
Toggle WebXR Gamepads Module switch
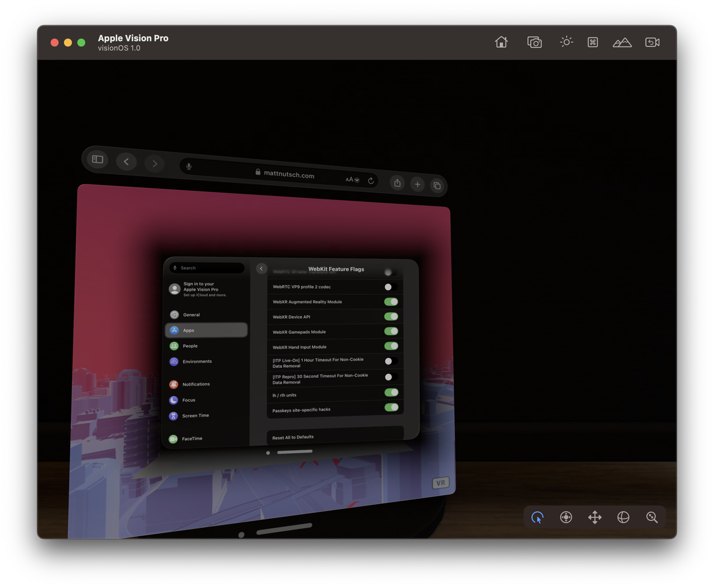391,331
